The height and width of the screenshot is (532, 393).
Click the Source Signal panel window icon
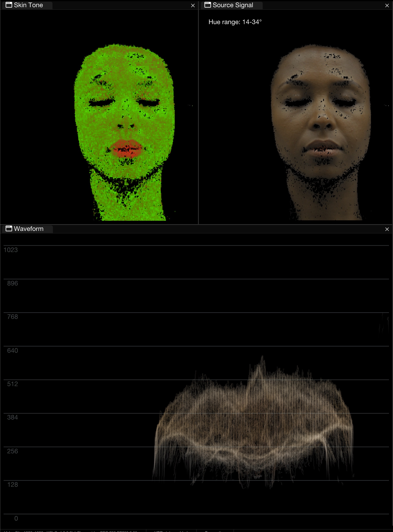coord(207,5)
